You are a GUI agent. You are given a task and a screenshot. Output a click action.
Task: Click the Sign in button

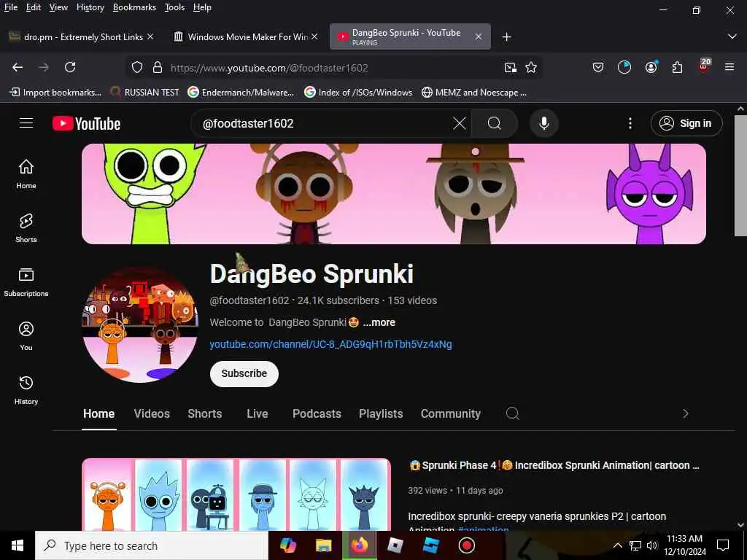[x=686, y=123]
